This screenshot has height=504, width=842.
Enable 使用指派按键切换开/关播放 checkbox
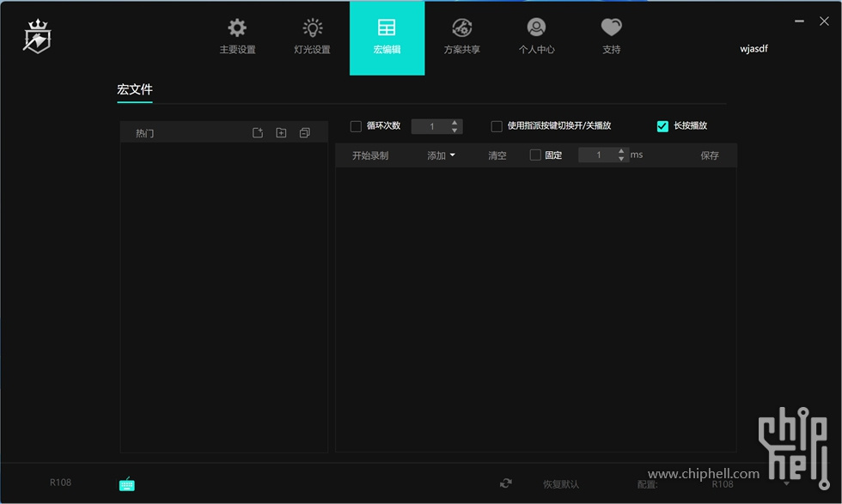point(497,126)
